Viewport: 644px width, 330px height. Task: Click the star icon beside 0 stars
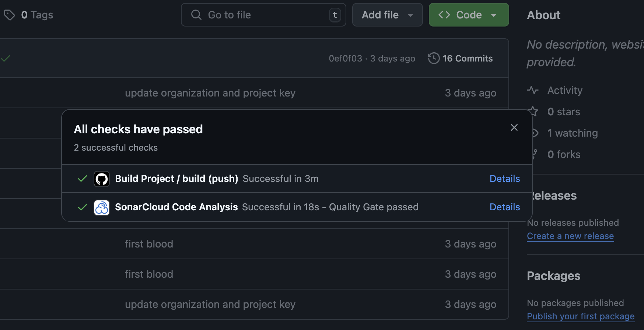pos(533,111)
